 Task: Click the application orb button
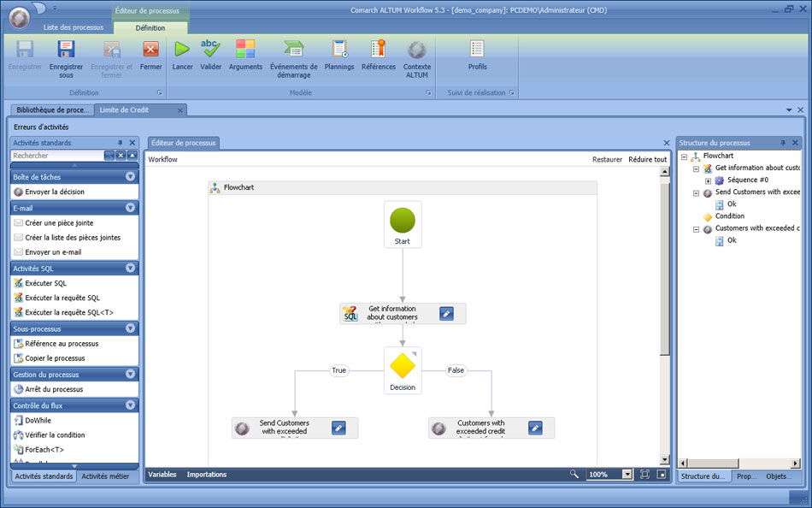pos(19,18)
